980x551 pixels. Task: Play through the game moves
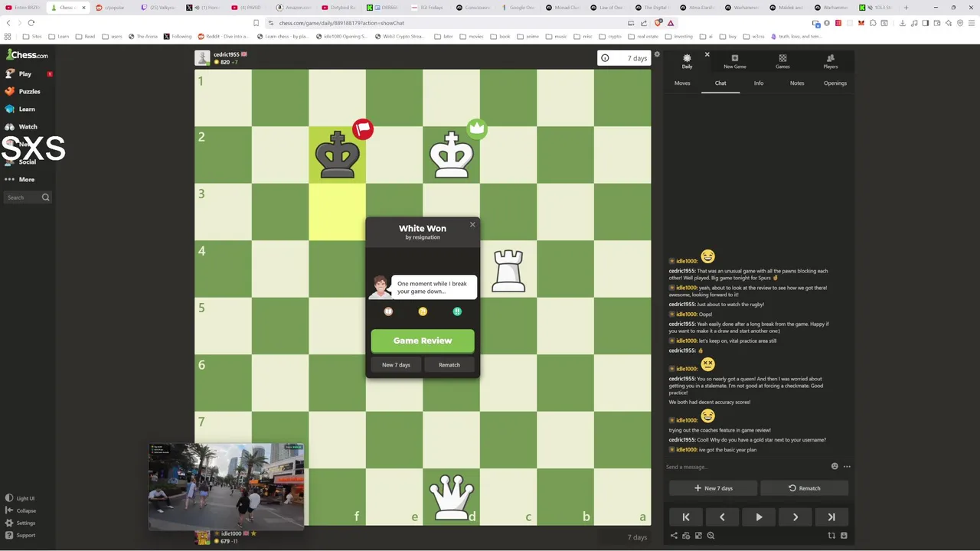(x=759, y=517)
